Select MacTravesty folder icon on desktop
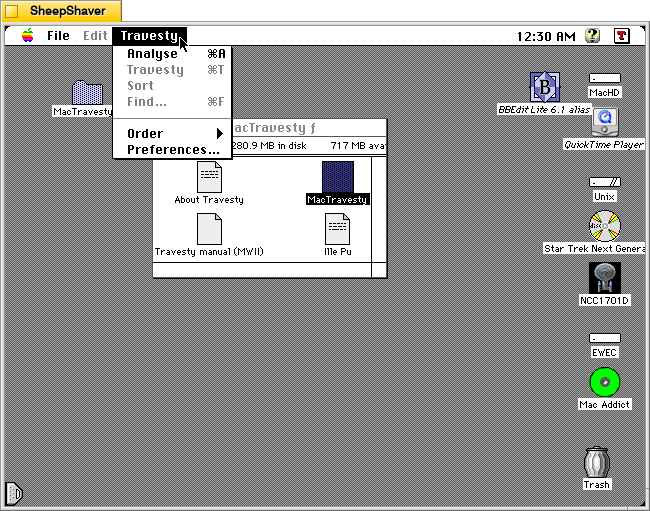 pos(87,92)
